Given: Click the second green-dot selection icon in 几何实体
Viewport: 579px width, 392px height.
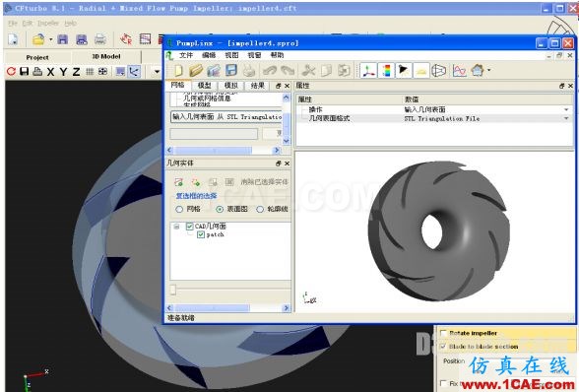Looking at the screenshot, I should click(x=195, y=182).
